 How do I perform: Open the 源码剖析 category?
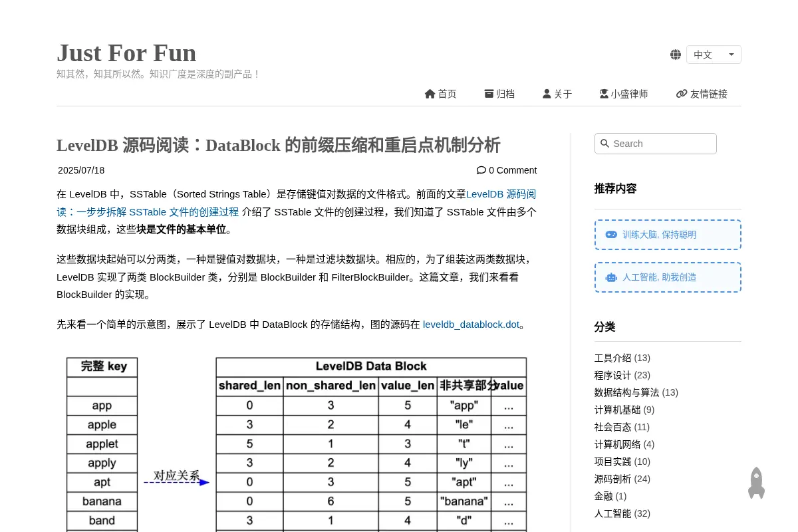(612, 479)
